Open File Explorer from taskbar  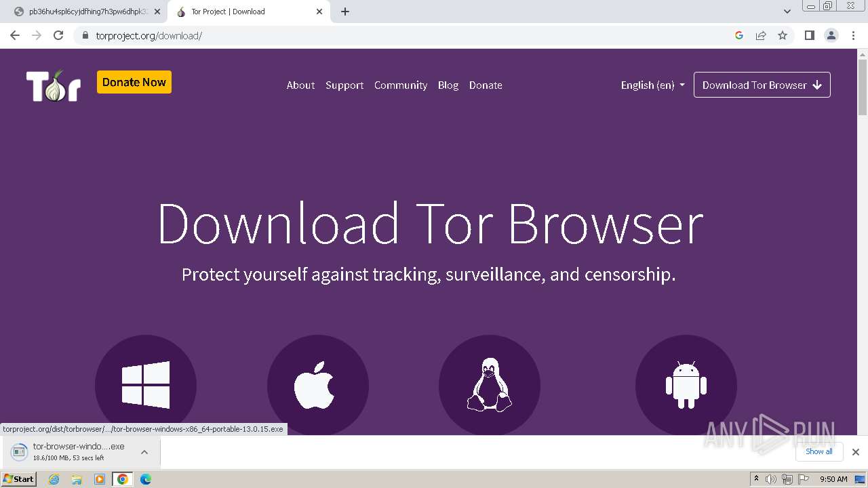77,479
